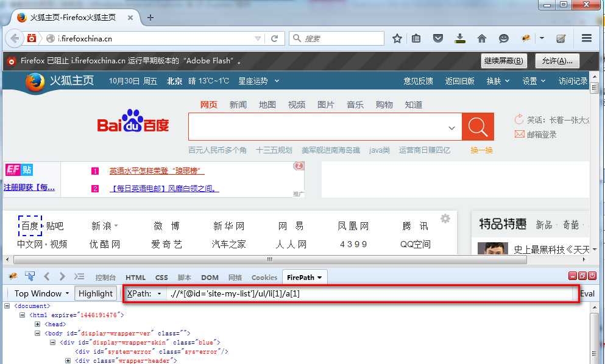Collapse the document root node
605x364 pixels.
pos(7,306)
